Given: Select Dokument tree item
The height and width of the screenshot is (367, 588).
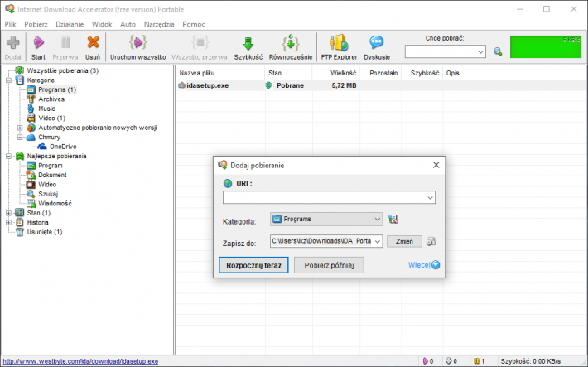Looking at the screenshot, I should tap(52, 175).
